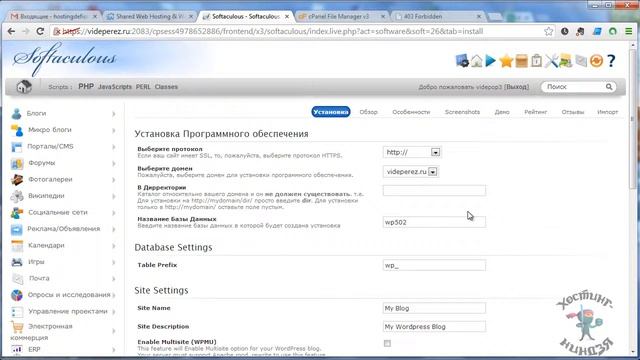Image resolution: width=640 pixels, height=360 pixels.
Task: Click the В Директории input field
Action: click(434, 191)
